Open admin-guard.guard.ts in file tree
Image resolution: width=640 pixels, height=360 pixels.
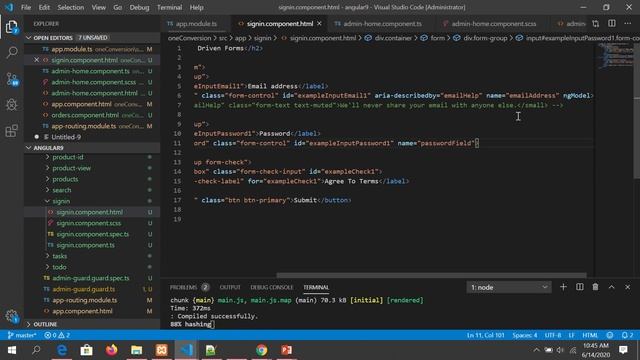pyautogui.click(x=92, y=289)
